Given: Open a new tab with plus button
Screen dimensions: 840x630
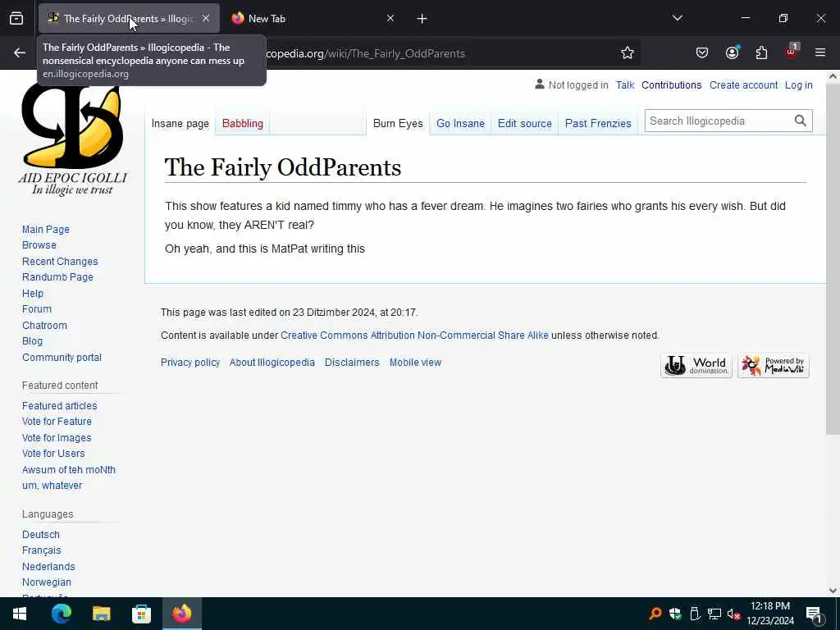Looking at the screenshot, I should click(422, 19).
